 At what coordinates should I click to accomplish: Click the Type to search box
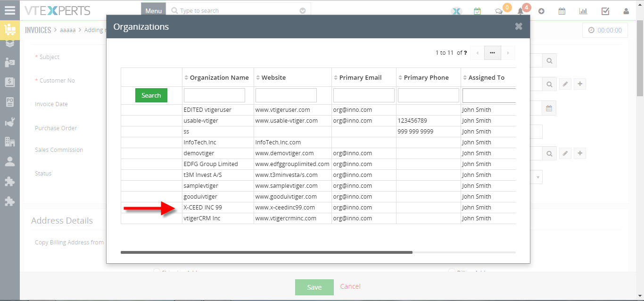(239, 10)
